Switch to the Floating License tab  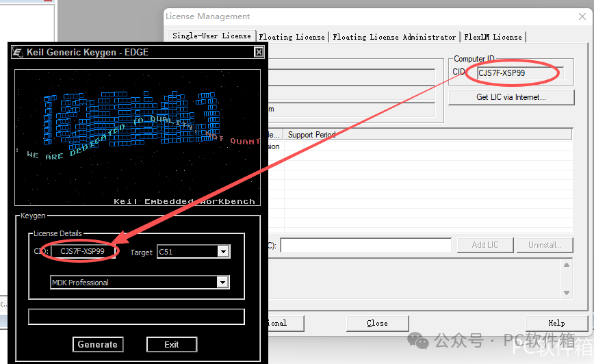[x=292, y=37]
